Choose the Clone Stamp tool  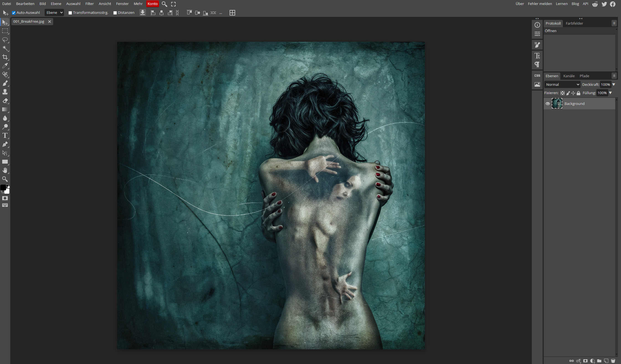click(x=5, y=92)
